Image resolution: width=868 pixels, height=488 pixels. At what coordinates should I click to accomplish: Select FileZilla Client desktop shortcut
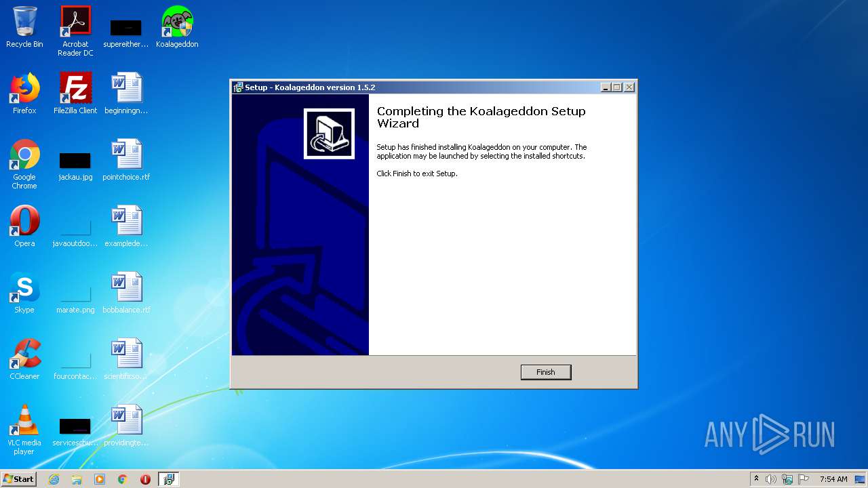pyautogui.click(x=75, y=94)
